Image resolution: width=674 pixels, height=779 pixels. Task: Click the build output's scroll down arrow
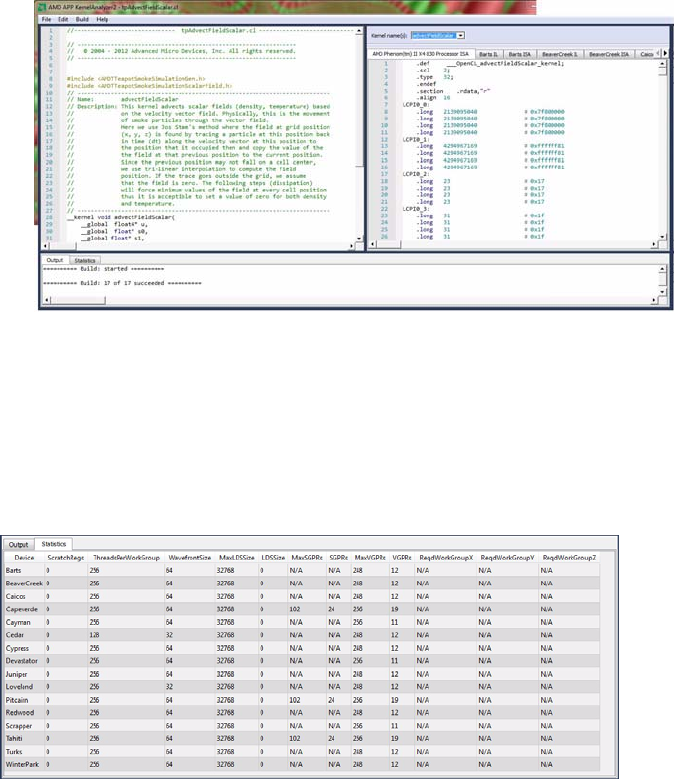(663, 292)
